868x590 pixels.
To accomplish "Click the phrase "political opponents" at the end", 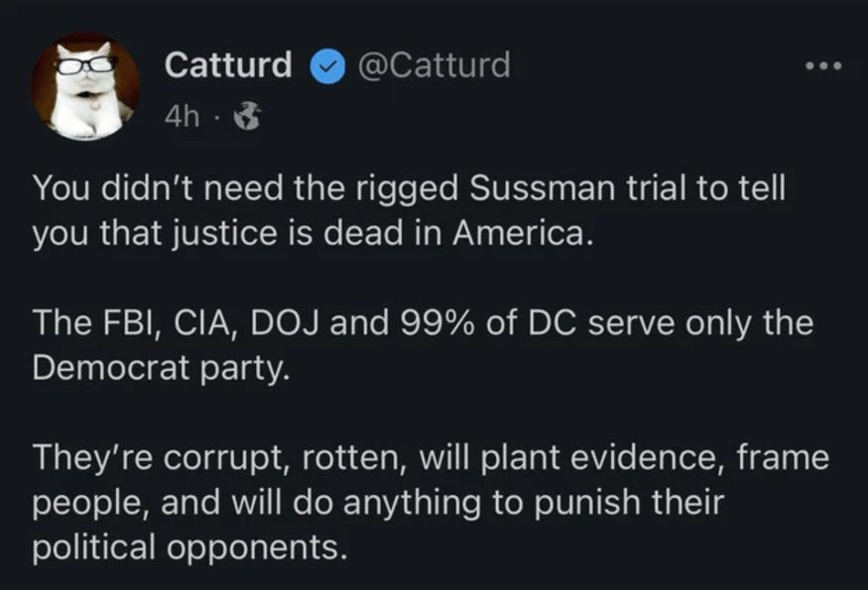I will [x=188, y=547].
